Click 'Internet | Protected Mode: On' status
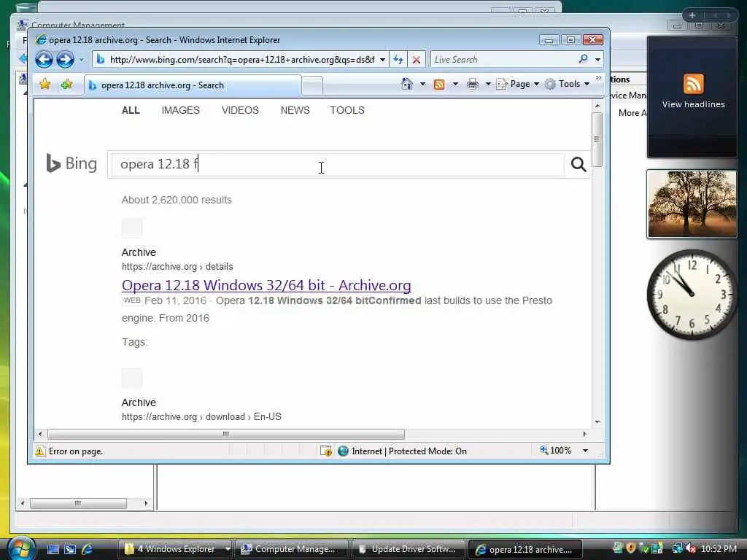The height and width of the screenshot is (560, 747). point(403,451)
